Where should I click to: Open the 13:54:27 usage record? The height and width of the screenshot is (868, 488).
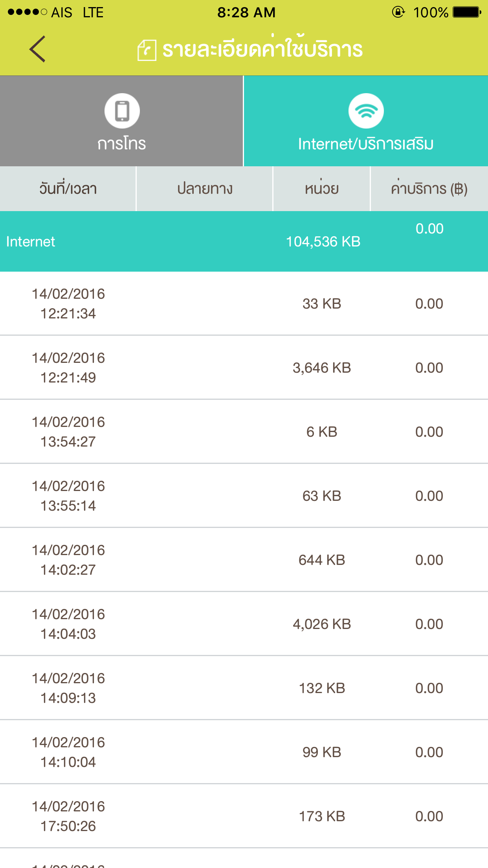pos(244,432)
